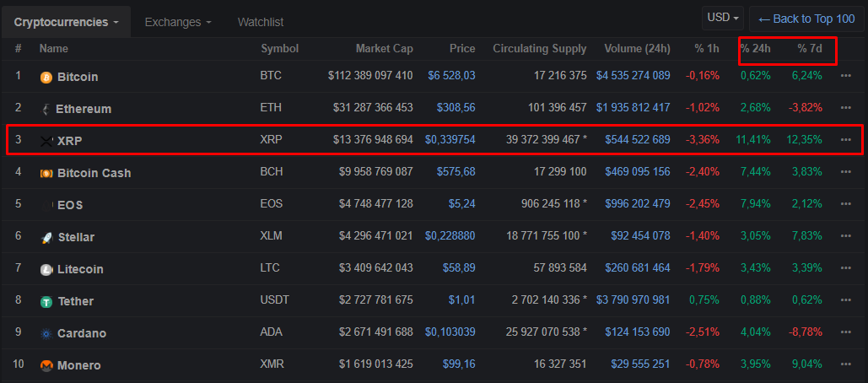Sort table by Market Cap column

[x=384, y=49]
